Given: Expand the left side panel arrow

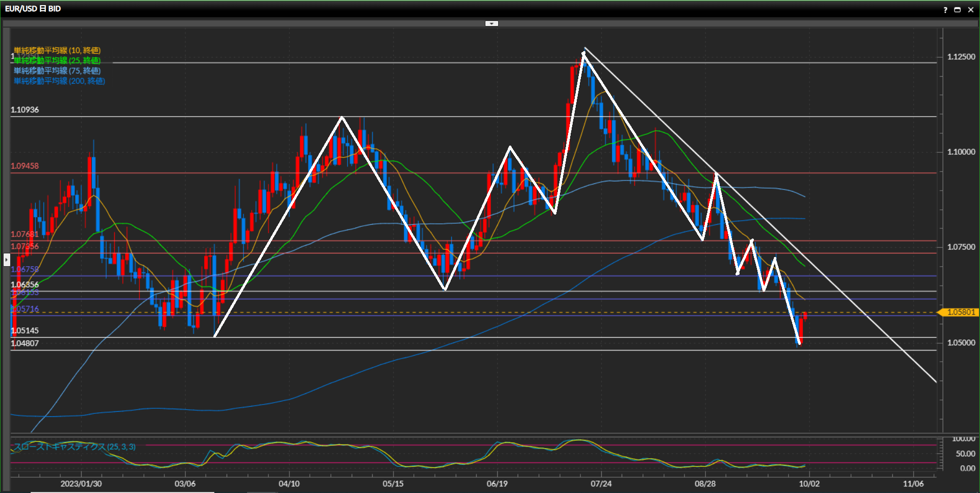Looking at the screenshot, I should [6, 260].
